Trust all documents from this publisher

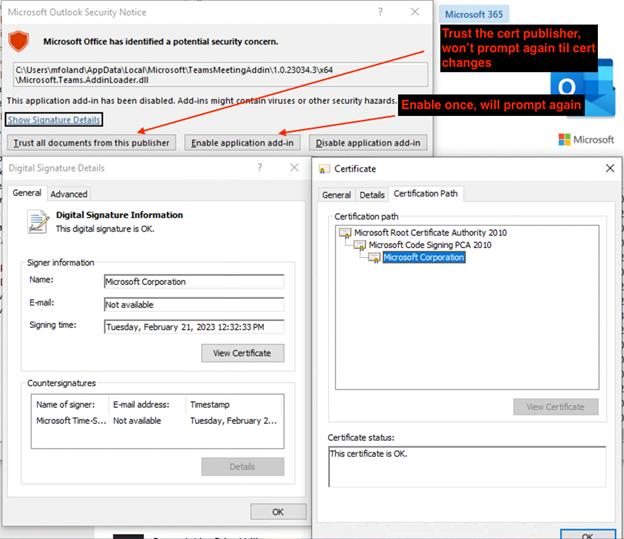pyautogui.click(x=92, y=143)
